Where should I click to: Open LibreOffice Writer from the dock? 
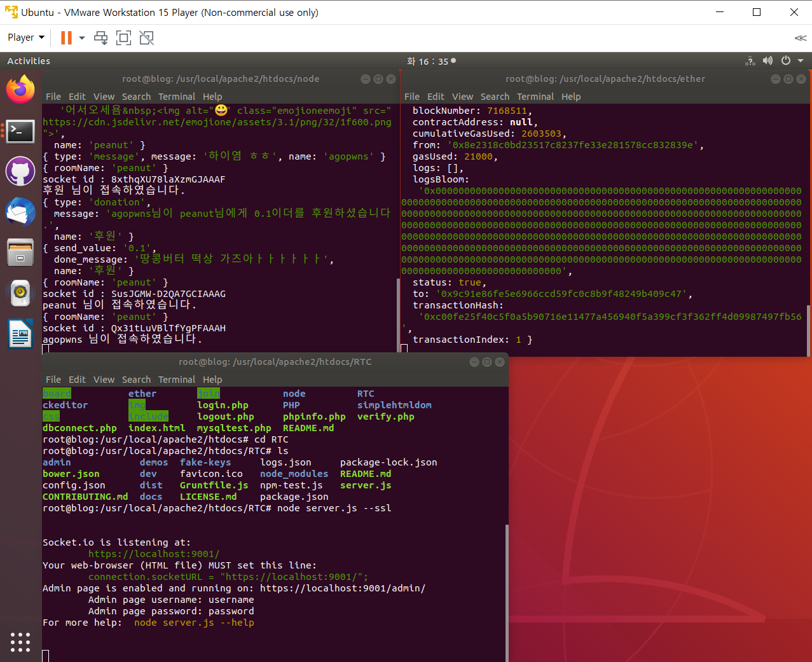click(x=20, y=334)
